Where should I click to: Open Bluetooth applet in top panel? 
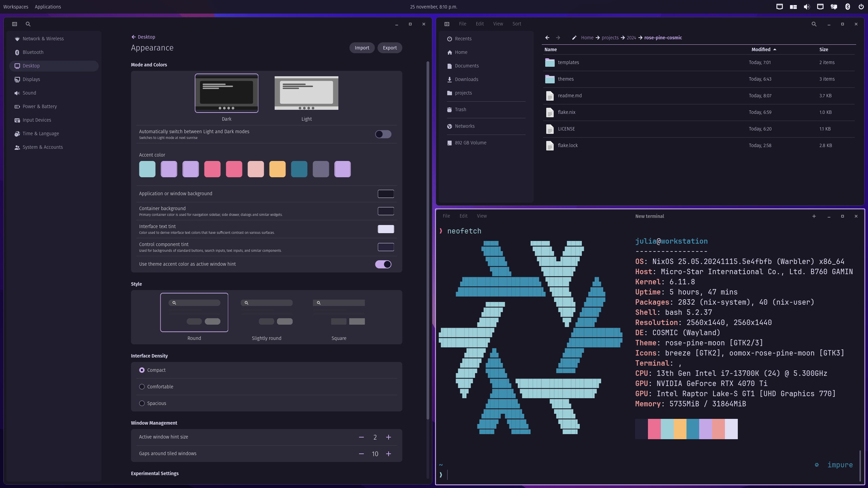point(847,7)
